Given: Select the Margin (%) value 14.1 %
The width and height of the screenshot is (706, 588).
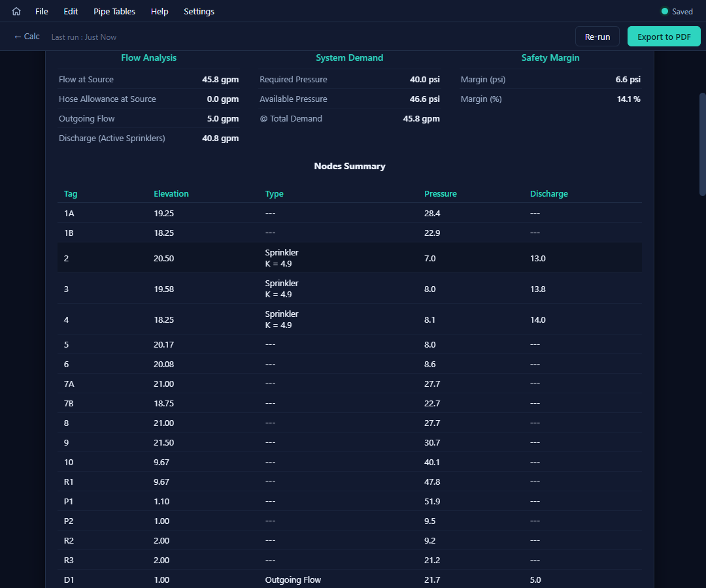Looking at the screenshot, I should (x=629, y=99).
